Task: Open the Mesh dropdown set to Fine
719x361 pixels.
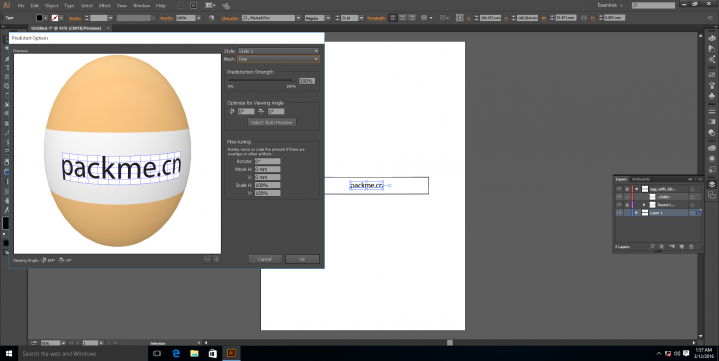Action: tap(278, 59)
